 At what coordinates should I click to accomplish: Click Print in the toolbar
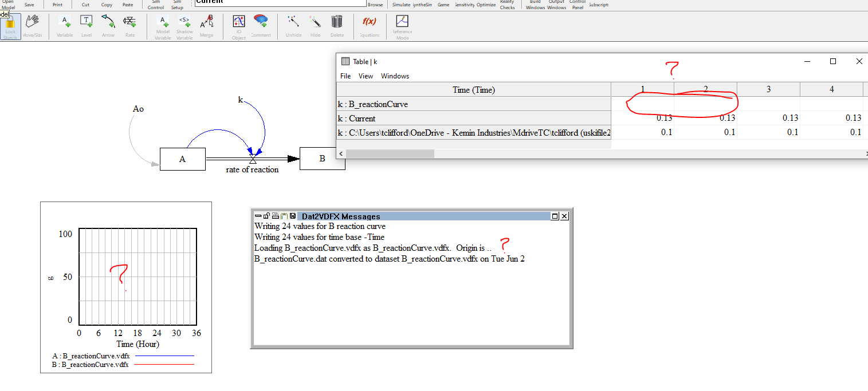57,5
